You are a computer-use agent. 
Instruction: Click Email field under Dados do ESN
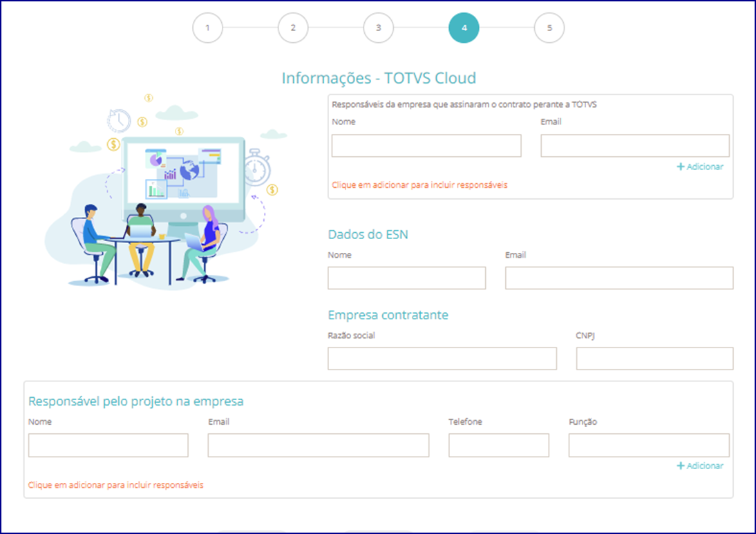[619, 278]
